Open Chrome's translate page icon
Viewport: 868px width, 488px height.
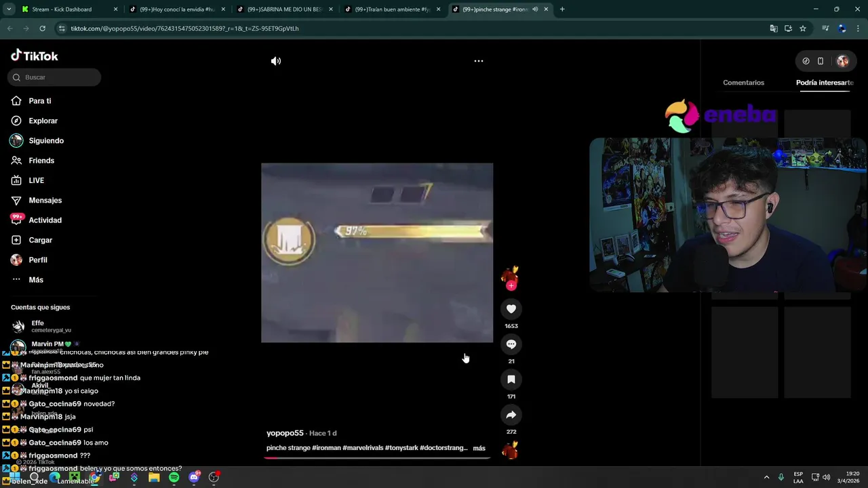coord(774,28)
